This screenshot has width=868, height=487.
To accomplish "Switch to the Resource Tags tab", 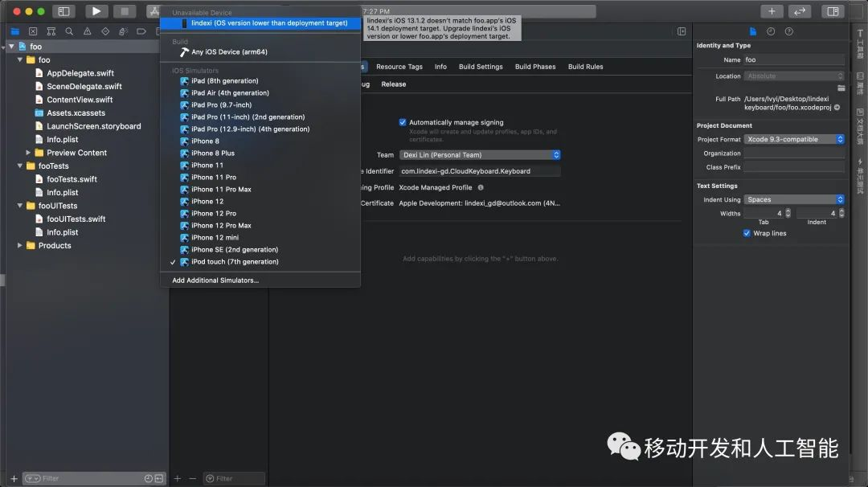I will (x=399, y=67).
